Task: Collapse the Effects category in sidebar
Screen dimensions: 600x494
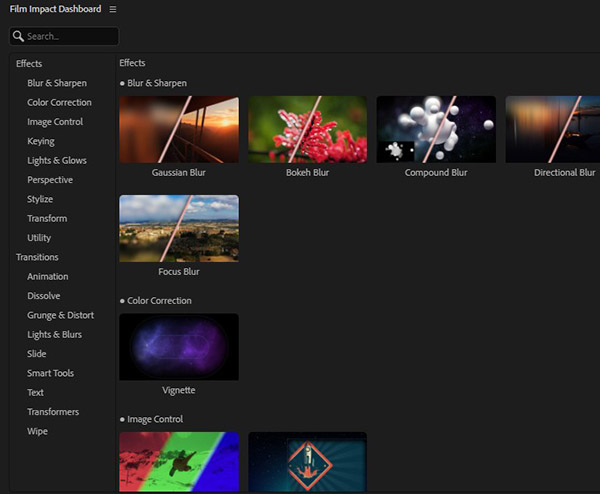Action: 29,64
